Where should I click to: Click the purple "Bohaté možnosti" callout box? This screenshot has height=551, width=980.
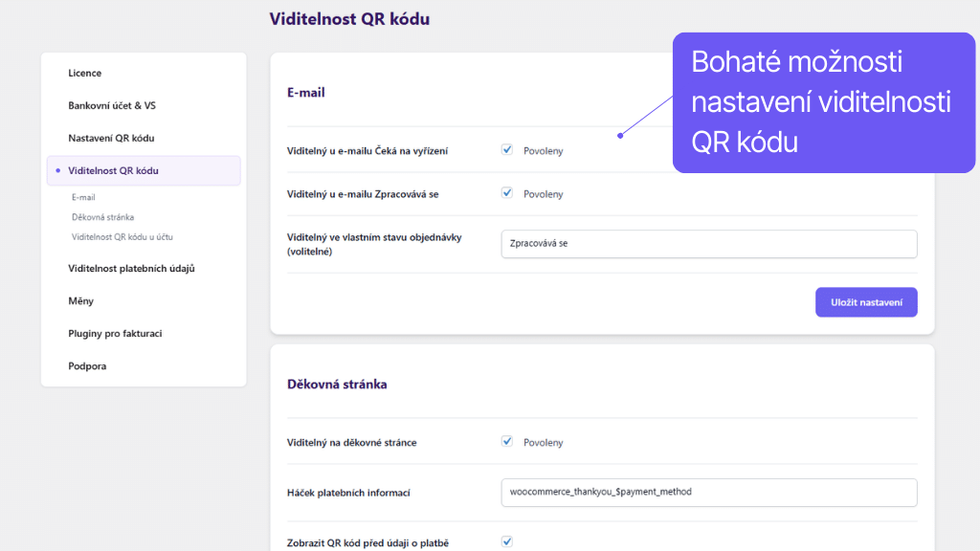tap(821, 102)
